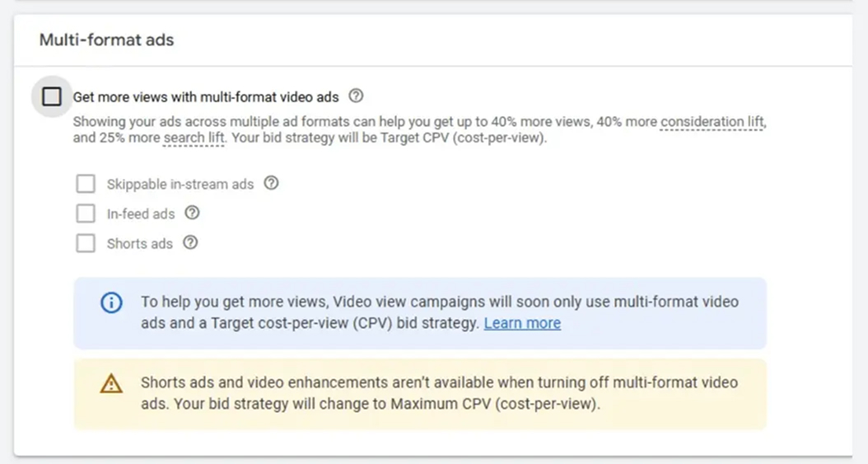Click the underlined 'search lift' term
Image resolution: width=868 pixels, height=464 pixels.
point(194,138)
